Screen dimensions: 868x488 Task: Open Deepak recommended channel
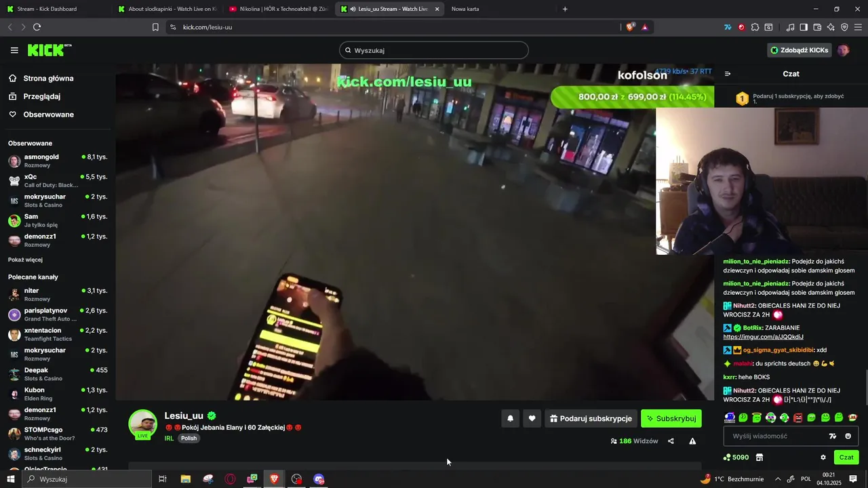(57, 374)
